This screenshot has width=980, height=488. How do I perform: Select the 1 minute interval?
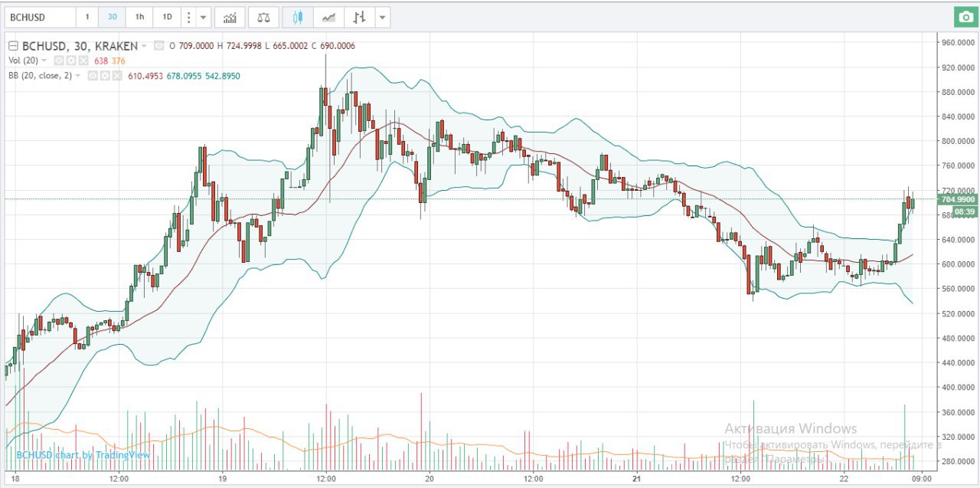pos(87,17)
